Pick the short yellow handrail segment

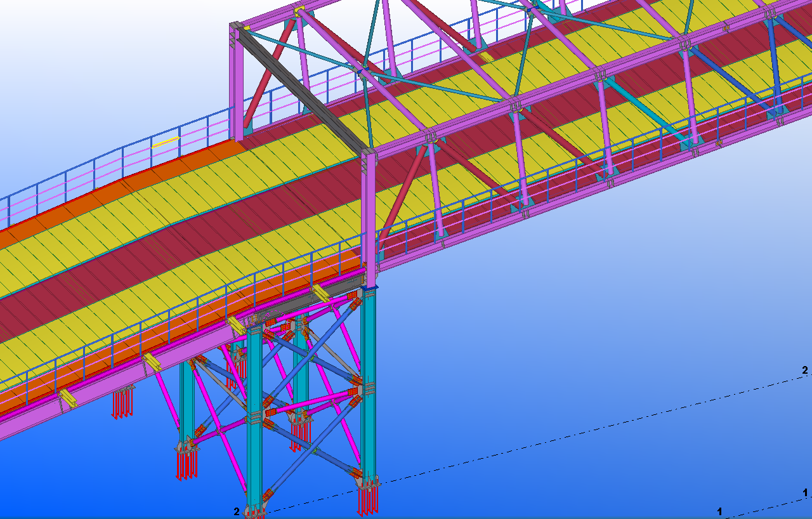(x=166, y=141)
